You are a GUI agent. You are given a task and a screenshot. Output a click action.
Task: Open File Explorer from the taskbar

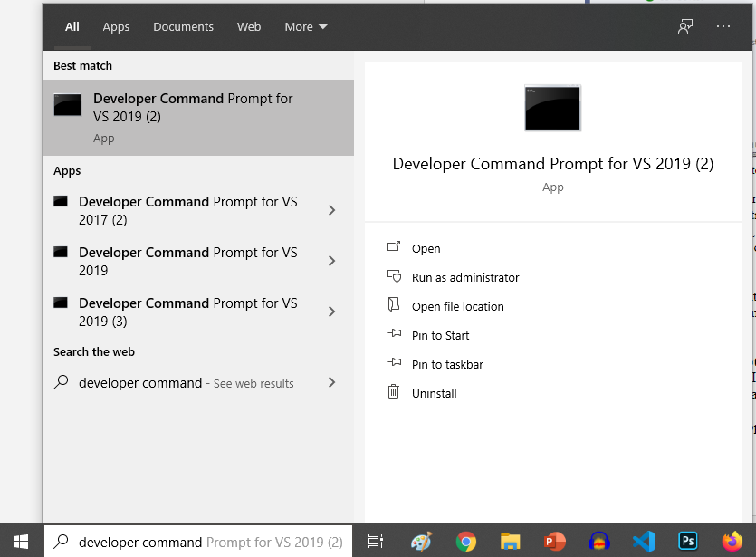[510, 542]
